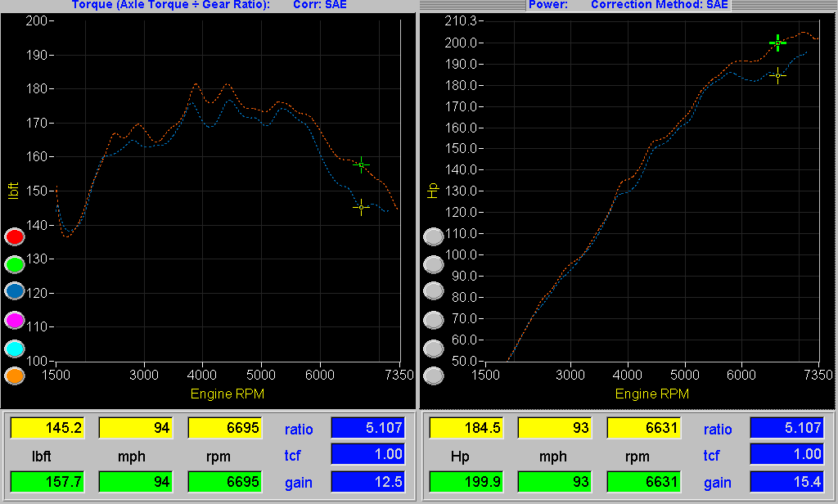Click the power gain 15.4 field
The height and width of the screenshot is (504, 838).
(786, 482)
